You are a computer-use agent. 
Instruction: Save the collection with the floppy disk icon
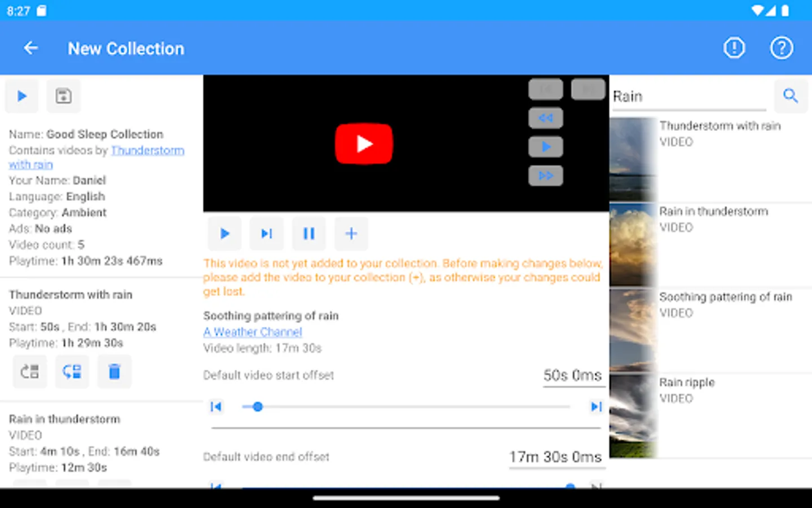(x=64, y=96)
